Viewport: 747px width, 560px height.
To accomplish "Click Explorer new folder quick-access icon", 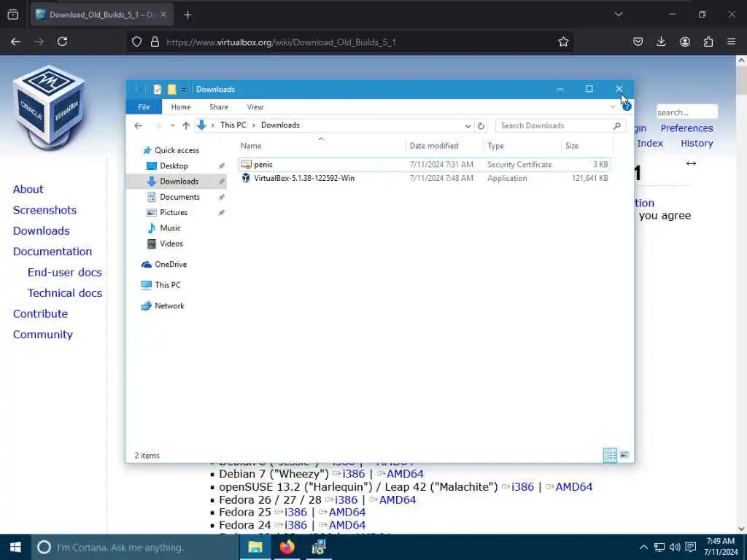I will pos(171,89).
